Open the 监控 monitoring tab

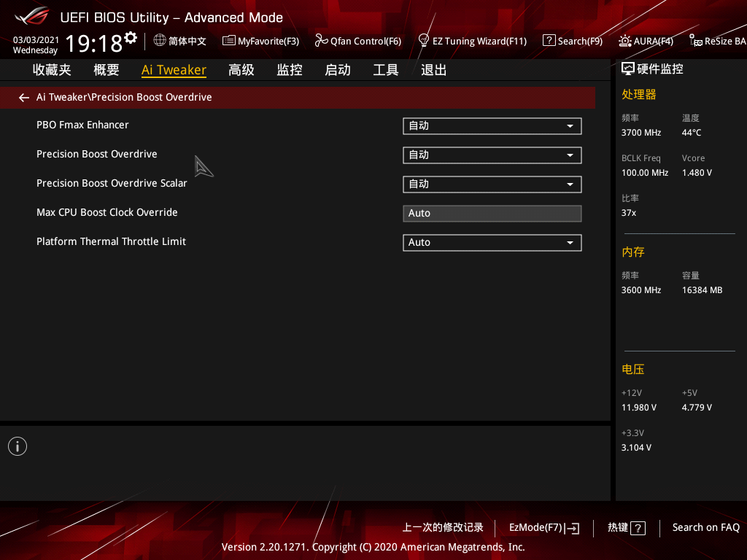(289, 69)
